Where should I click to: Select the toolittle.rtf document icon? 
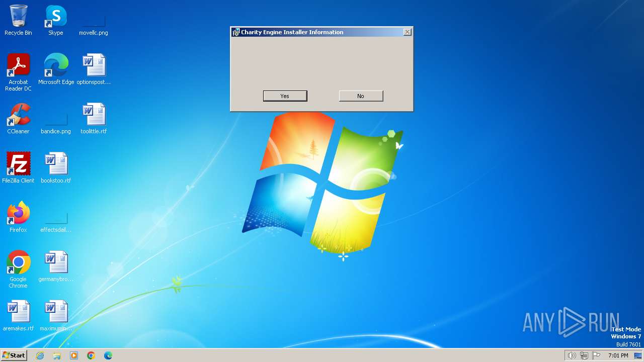94,119
